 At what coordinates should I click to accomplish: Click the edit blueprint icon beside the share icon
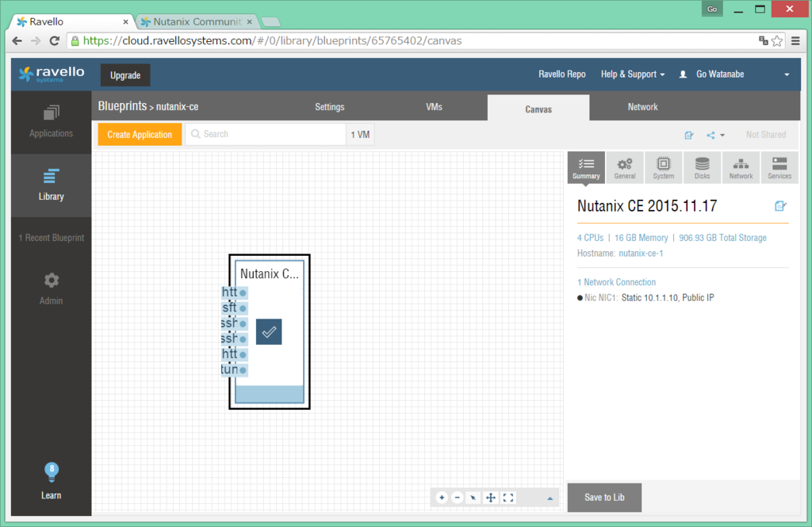689,135
